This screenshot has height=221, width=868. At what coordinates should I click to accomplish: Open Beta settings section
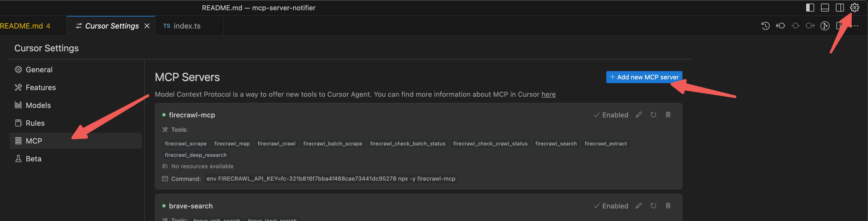pos(76,159)
